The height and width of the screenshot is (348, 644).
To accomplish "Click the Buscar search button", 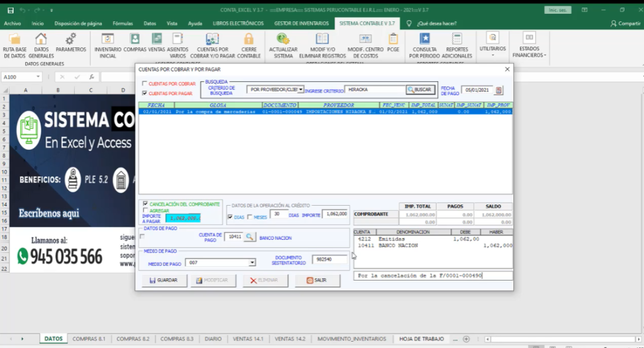I will [420, 89].
